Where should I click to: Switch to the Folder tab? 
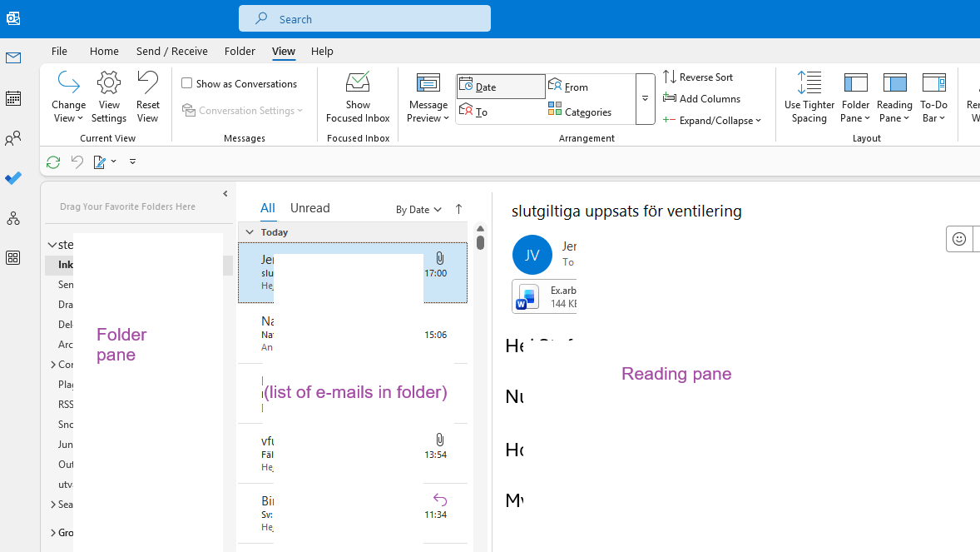point(240,52)
